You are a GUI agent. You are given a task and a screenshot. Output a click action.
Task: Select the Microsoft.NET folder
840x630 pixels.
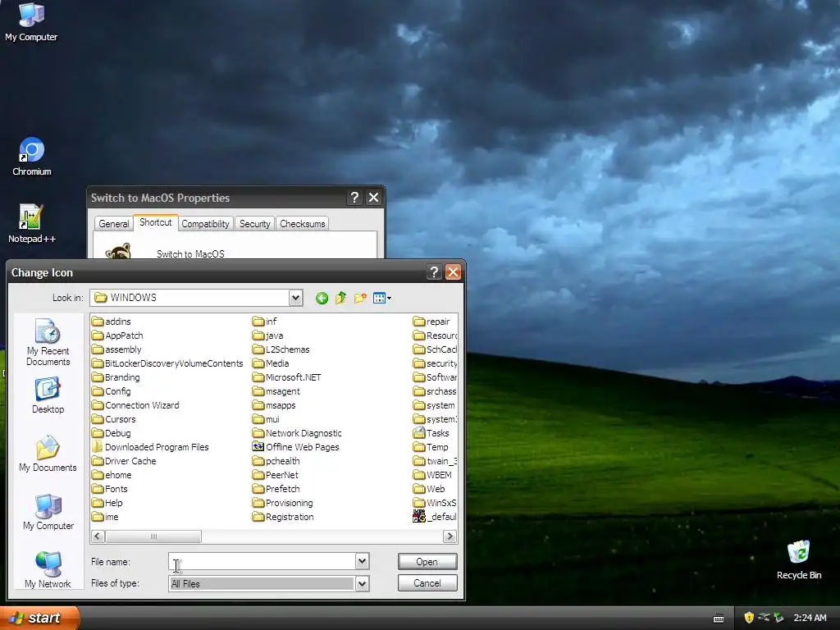tap(286, 377)
